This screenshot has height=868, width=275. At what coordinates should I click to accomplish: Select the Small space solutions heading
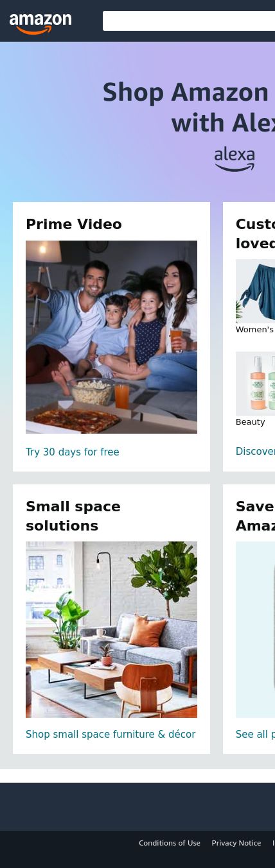(x=73, y=516)
